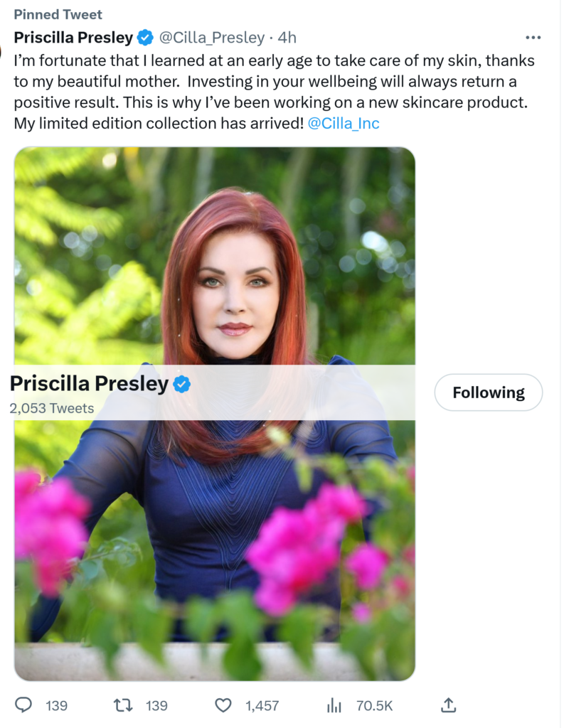Click the 1,457 likes count
564x728 pixels.
[262, 706]
